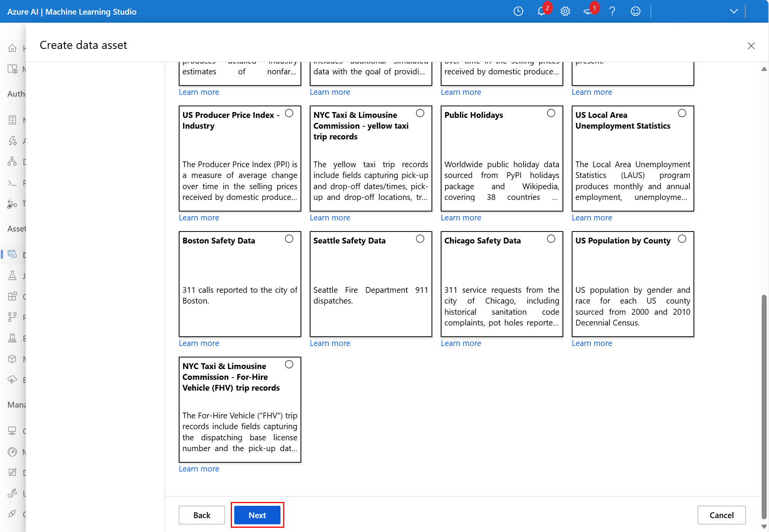Open the settings gear
The height and width of the screenshot is (532, 769).
(x=565, y=12)
